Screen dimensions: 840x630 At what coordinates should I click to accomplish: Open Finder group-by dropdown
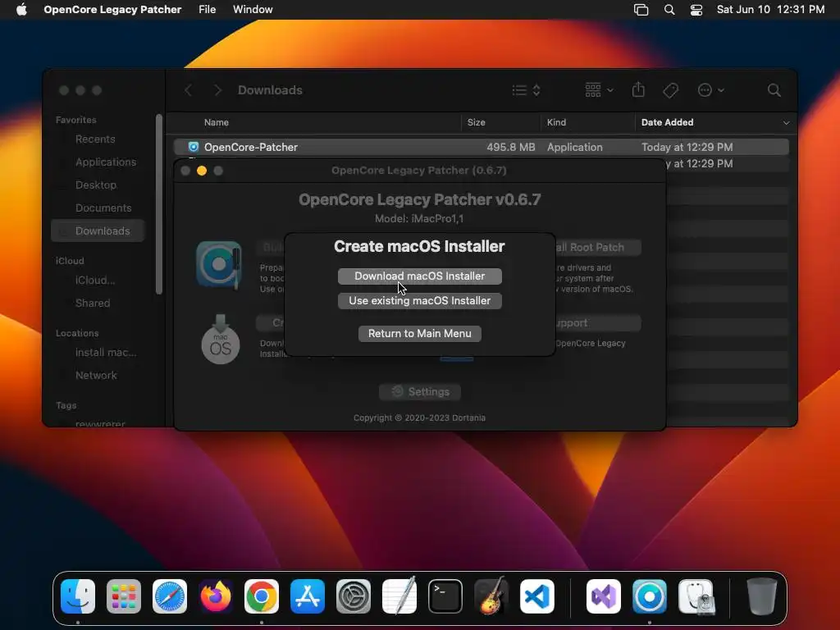click(598, 90)
